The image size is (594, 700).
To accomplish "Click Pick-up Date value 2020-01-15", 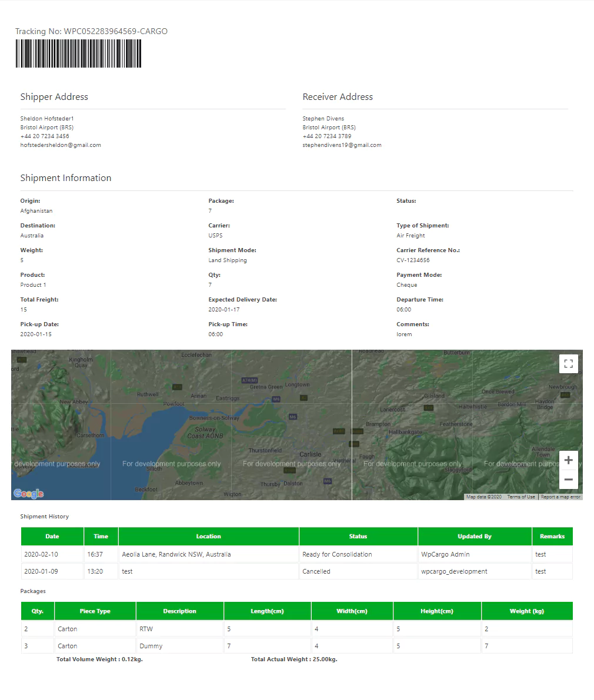I will (x=36, y=334).
